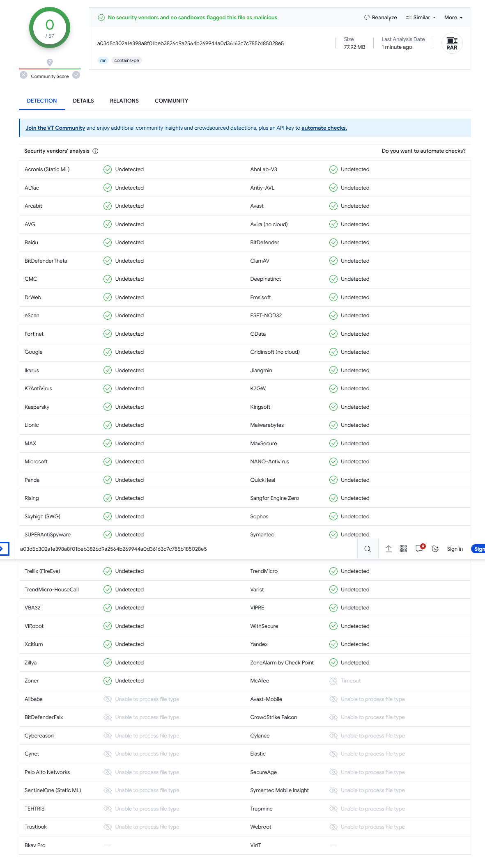Click the check icon in the TrendMicro row
This screenshot has width=485, height=868.
point(333,571)
